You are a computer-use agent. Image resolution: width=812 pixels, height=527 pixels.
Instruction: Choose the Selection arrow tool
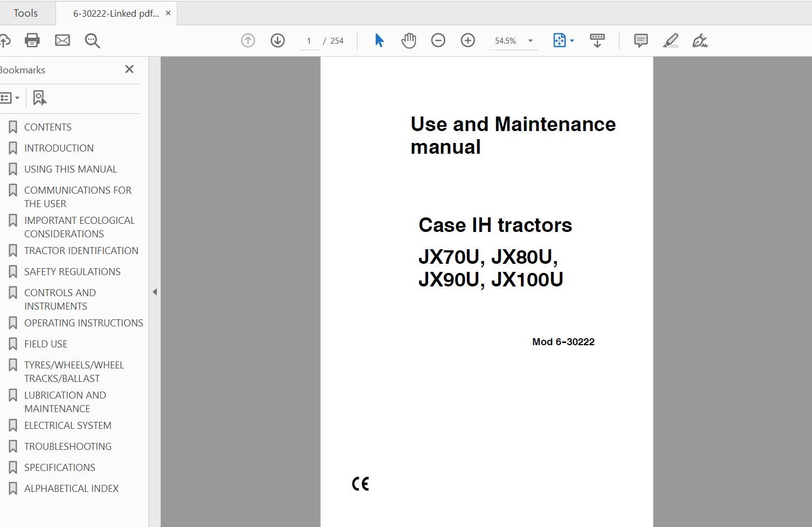pyautogui.click(x=379, y=40)
